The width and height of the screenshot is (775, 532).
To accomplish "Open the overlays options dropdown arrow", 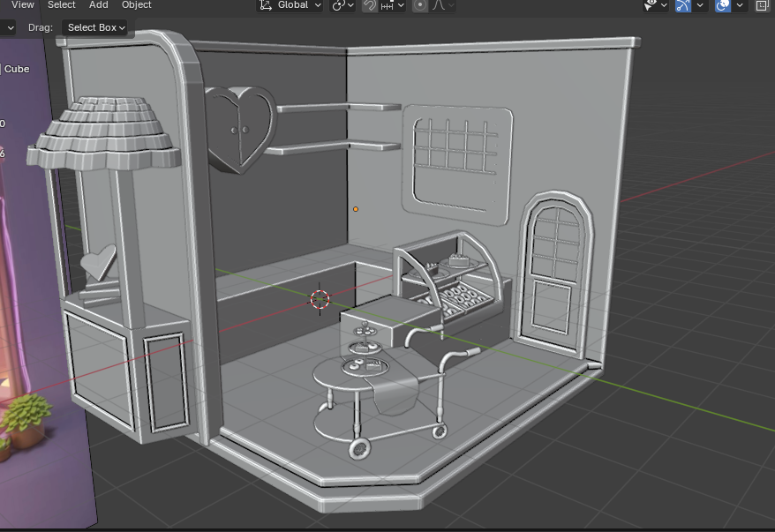I will pyautogui.click(x=740, y=5).
